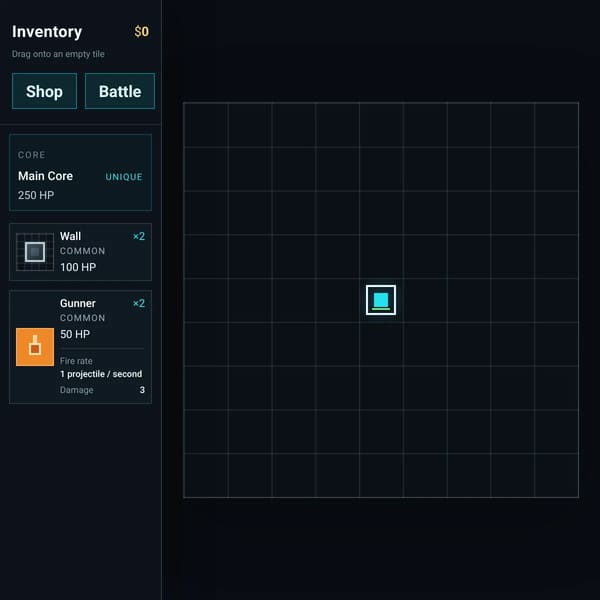This screenshot has height=600, width=600.
Task: Select the orange Gunner turret icon
Action: [35, 347]
